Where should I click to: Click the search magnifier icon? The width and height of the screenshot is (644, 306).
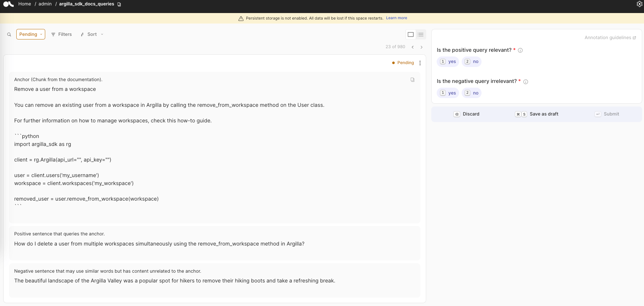coord(9,34)
